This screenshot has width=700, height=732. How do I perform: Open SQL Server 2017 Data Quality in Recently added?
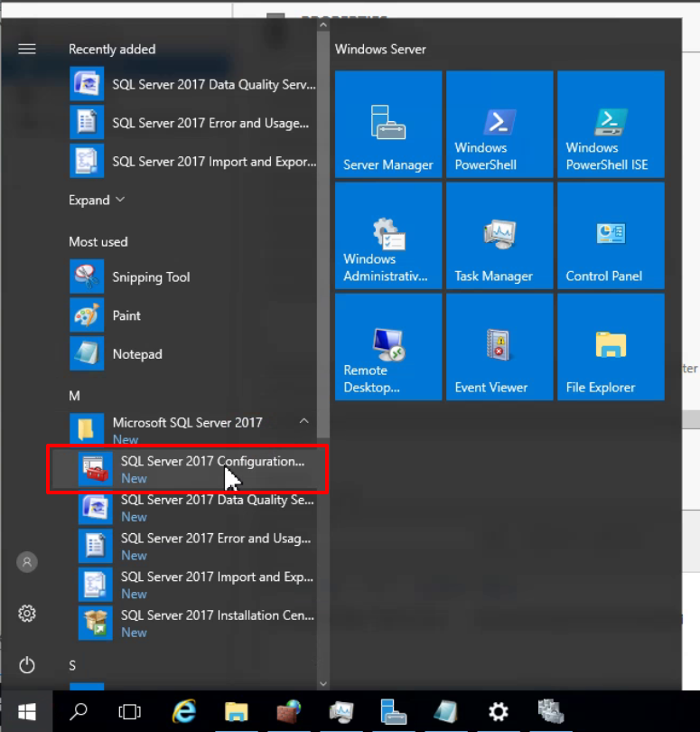pyautogui.click(x=192, y=84)
